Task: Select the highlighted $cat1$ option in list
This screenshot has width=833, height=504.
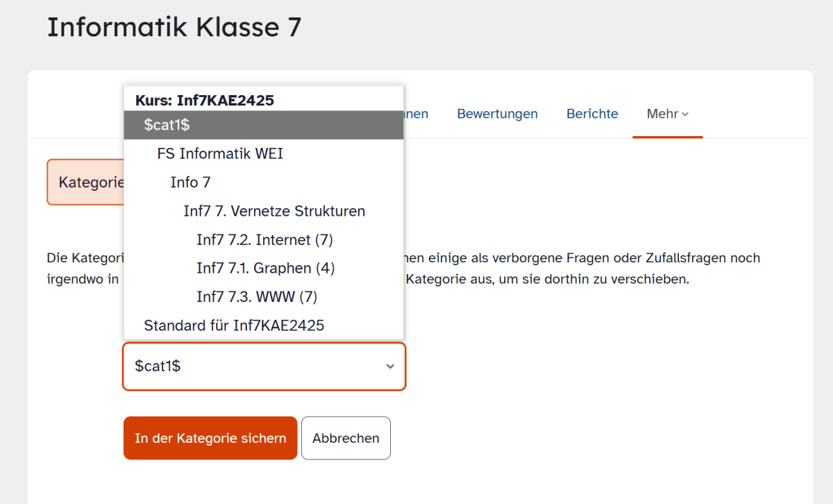Action: 264,125
